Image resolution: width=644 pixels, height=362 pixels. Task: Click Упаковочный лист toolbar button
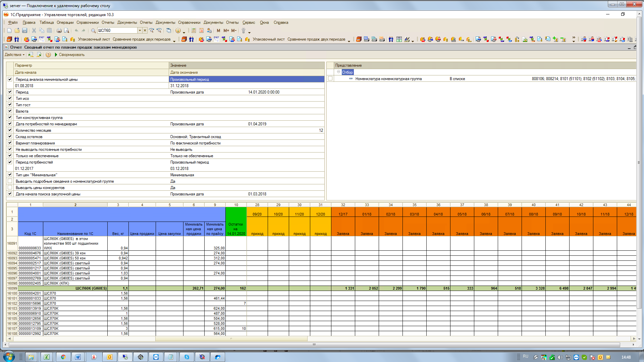[94, 39]
